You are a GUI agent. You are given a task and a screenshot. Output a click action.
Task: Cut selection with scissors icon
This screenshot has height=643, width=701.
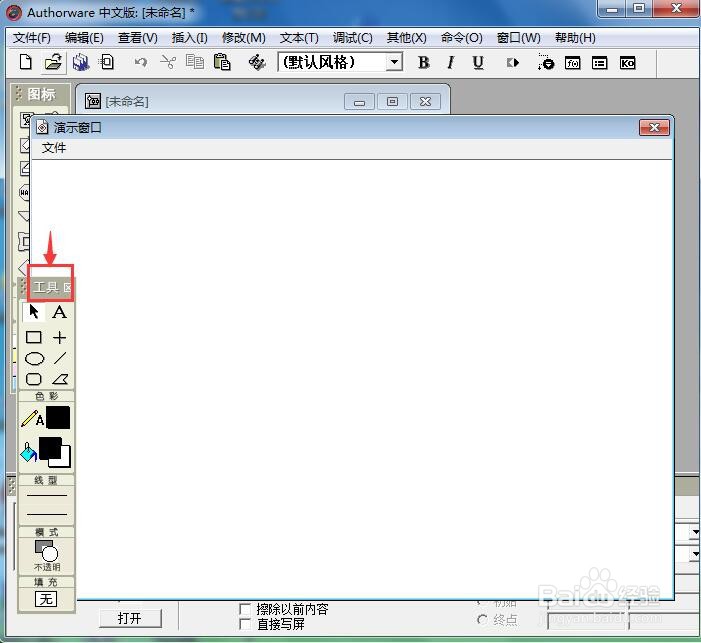168,62
